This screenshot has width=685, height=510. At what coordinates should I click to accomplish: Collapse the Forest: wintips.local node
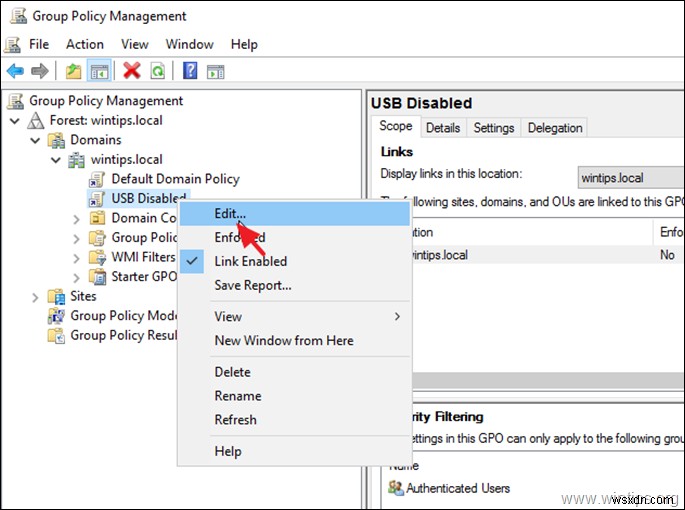[15, 121]
